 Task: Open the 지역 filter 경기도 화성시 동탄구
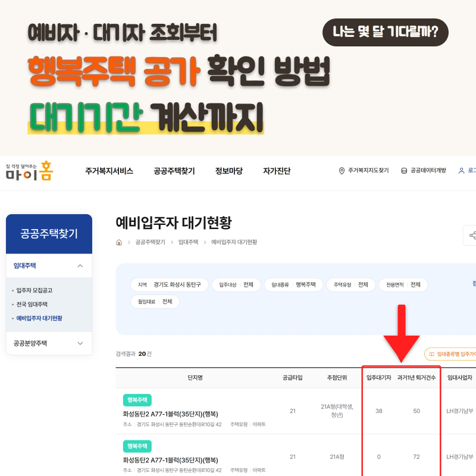click(x=170, y=285)
